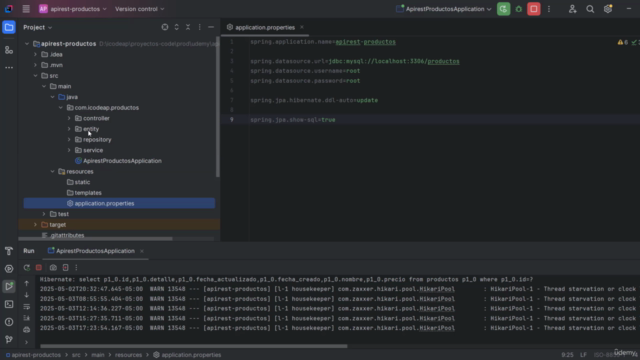Open ApirestProductosApplication run configuration dropdown
This screenshot has height=360, width=640.
coord(444,9)
